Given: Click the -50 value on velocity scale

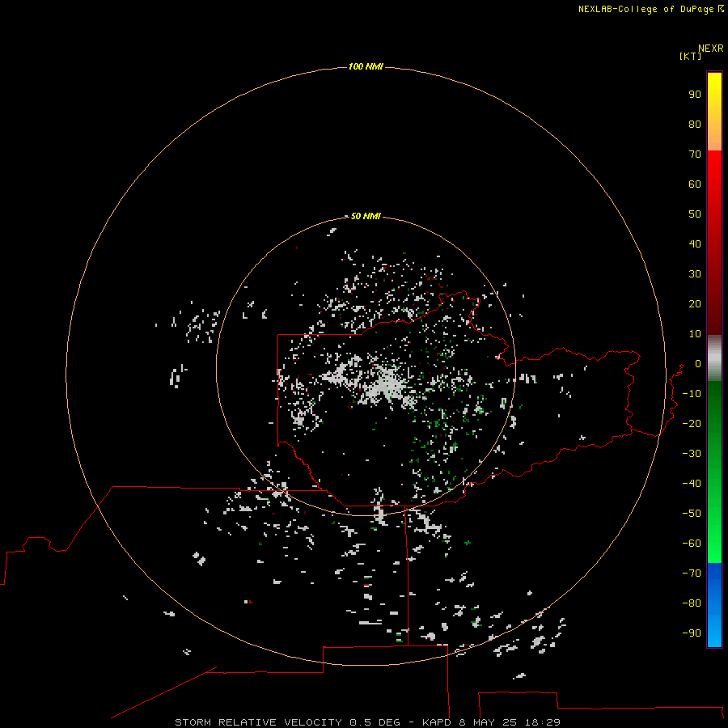Looking at the screenshot, I should coord(692,514).
